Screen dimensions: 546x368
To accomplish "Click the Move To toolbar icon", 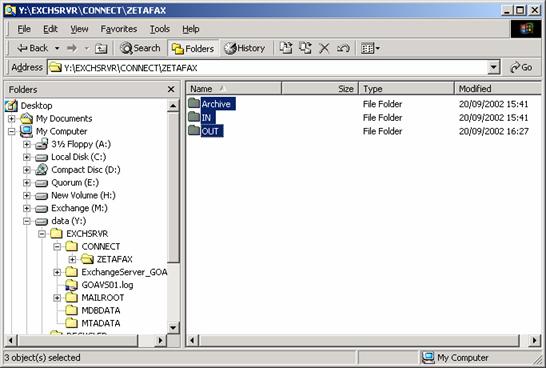I will [286, 48].
